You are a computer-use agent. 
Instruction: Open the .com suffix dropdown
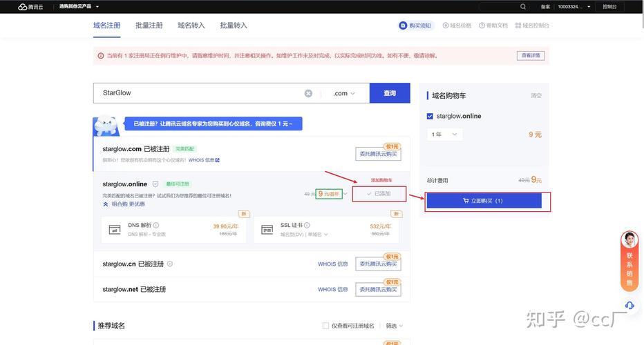point(344,94)
